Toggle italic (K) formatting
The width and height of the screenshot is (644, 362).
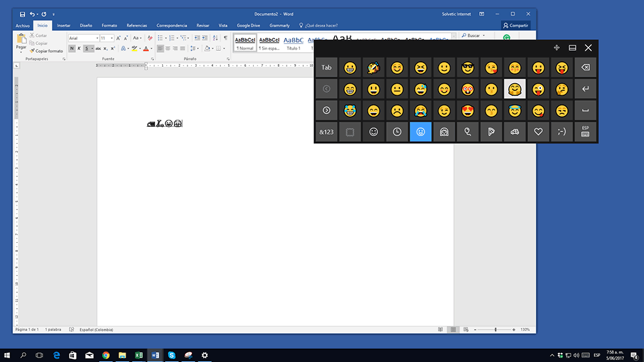79,48
